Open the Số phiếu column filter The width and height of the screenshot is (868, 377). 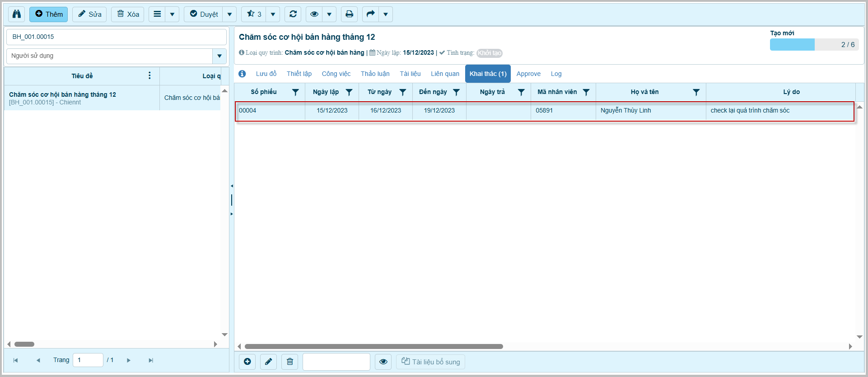pos(295,92)
